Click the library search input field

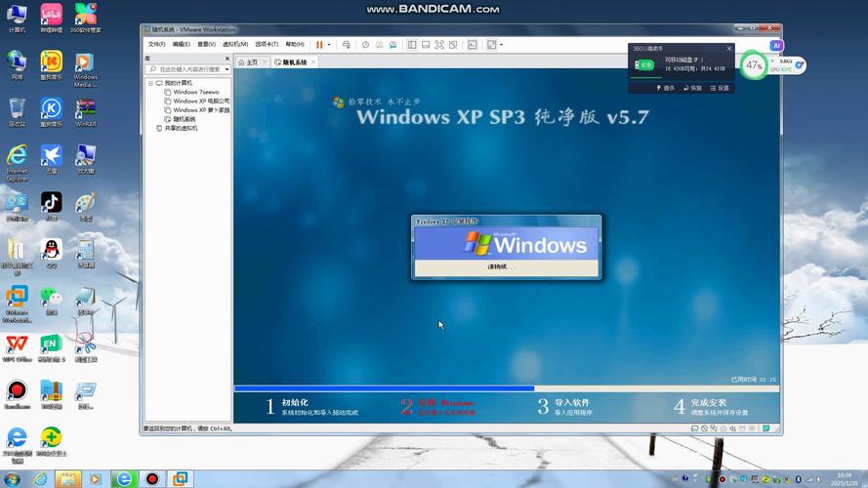pyautogui.click(x=186, y=70)
